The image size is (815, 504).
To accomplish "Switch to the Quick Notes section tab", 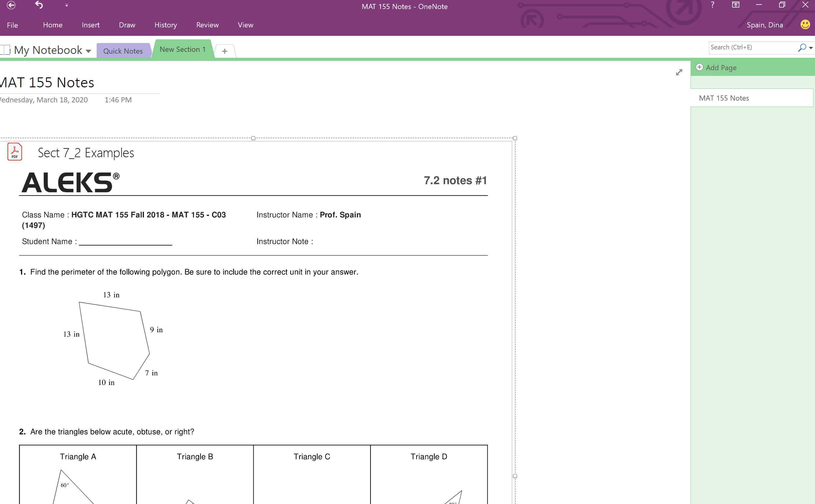I will tap(123, 51).
